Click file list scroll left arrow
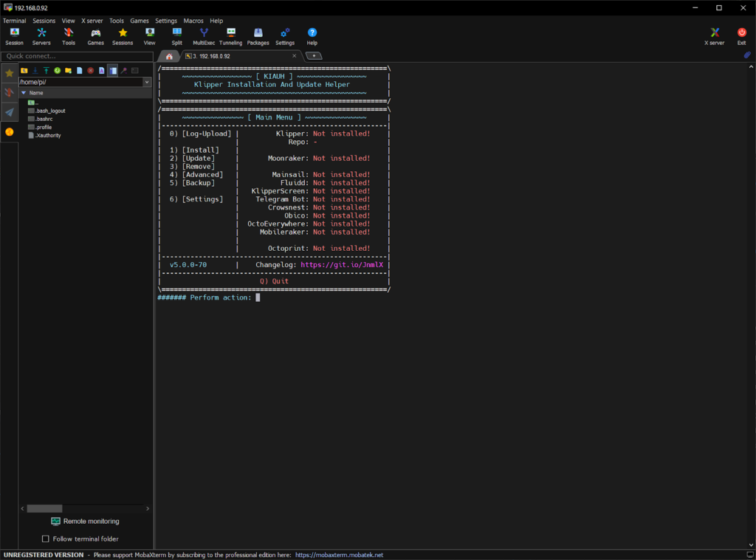This screenshot has width=756, height=560. click(x=23, y=508)
